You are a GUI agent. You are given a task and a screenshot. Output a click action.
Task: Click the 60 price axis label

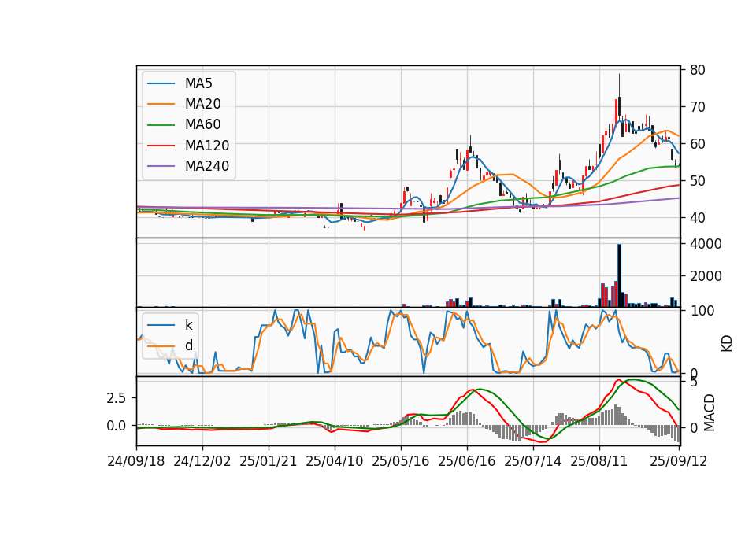697,144
